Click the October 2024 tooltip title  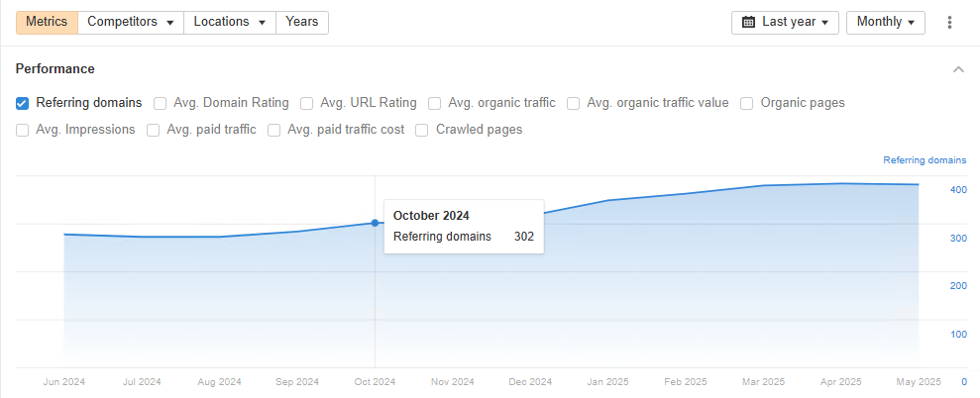click(x=431, y=216)
